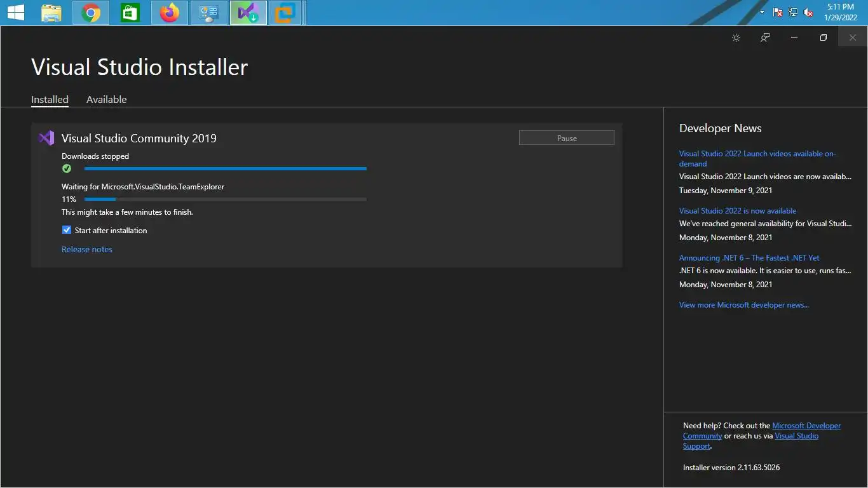Click 'We've reached general availability' summary text

pos(765,224)
